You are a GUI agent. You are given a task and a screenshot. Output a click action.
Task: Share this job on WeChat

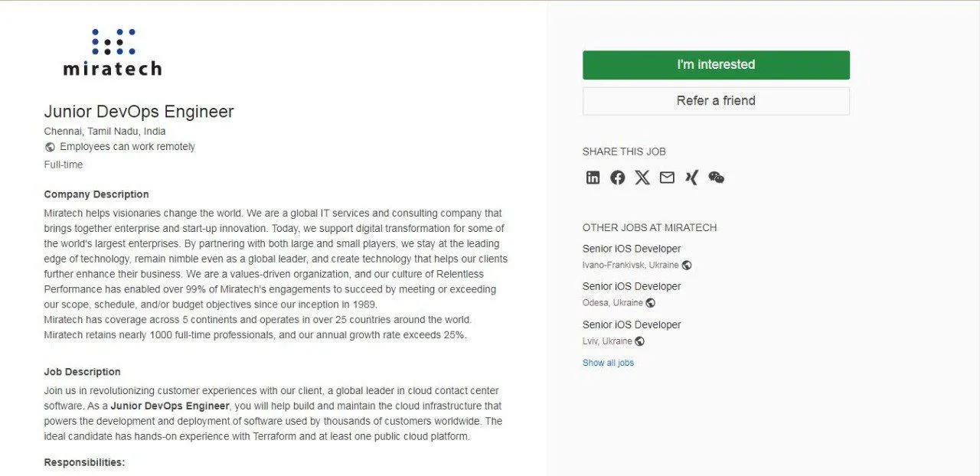click(716, 178)
